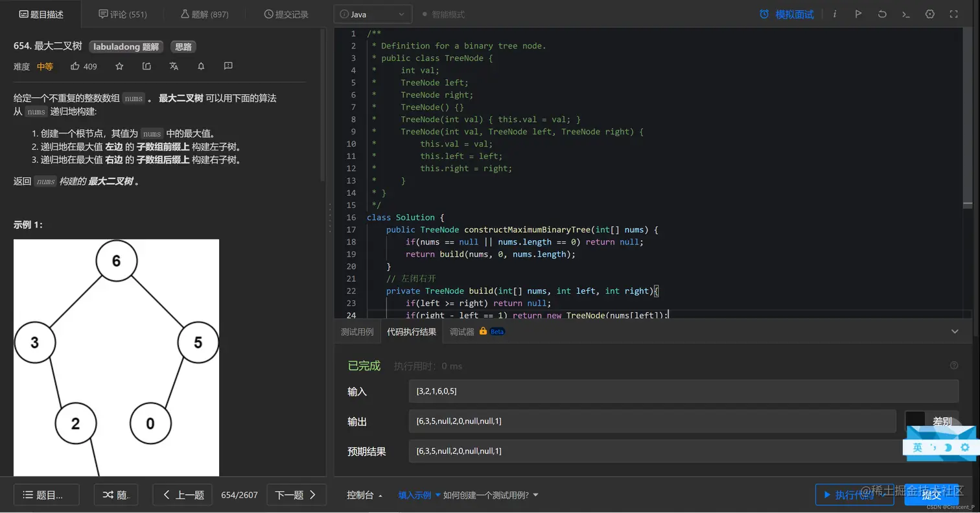Click the flag icon in editor toolbar
The image size is (980, 513).
858,14
